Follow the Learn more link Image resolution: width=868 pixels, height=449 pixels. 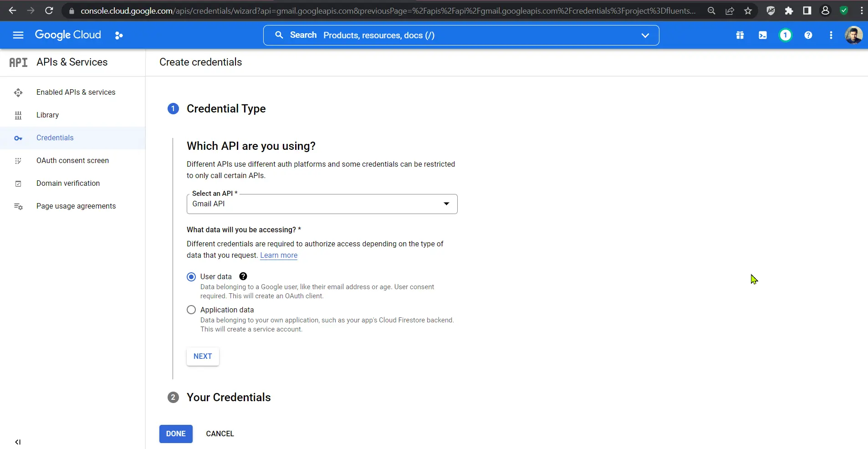[x=279, y=255]
